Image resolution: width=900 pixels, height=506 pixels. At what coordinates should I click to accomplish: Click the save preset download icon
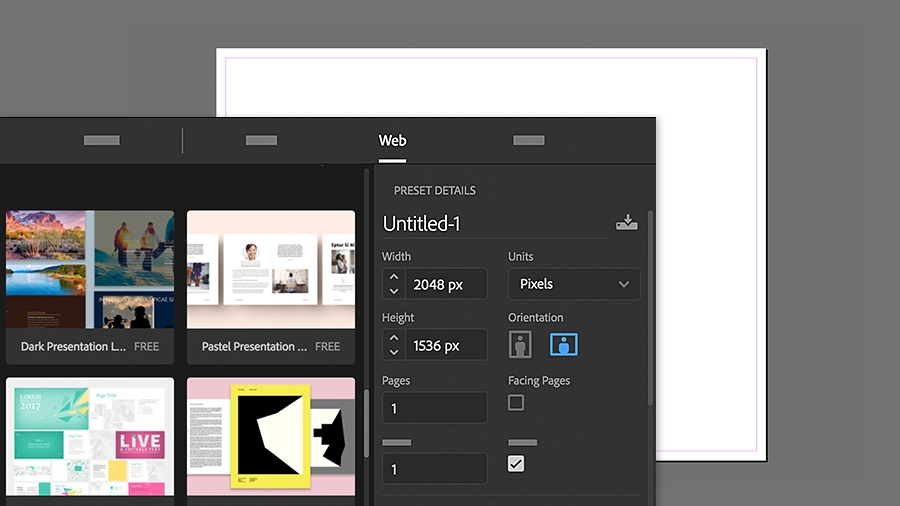click(x=627, y=223)
